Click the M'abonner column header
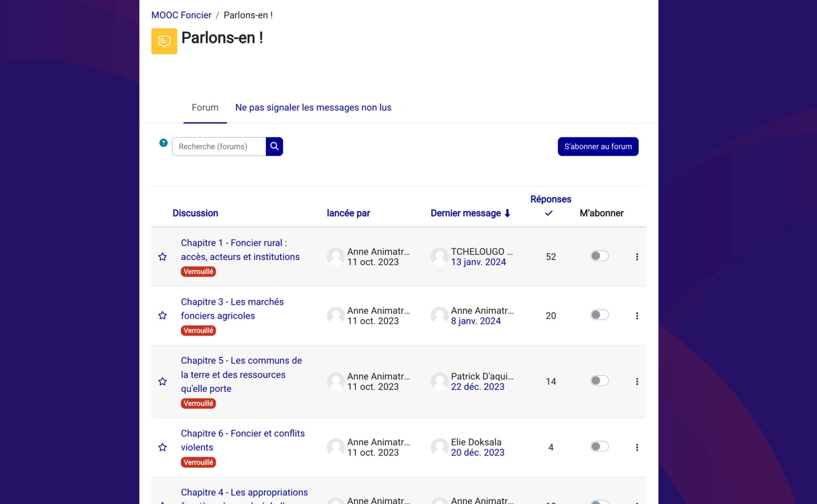 (x=602, y=213)
